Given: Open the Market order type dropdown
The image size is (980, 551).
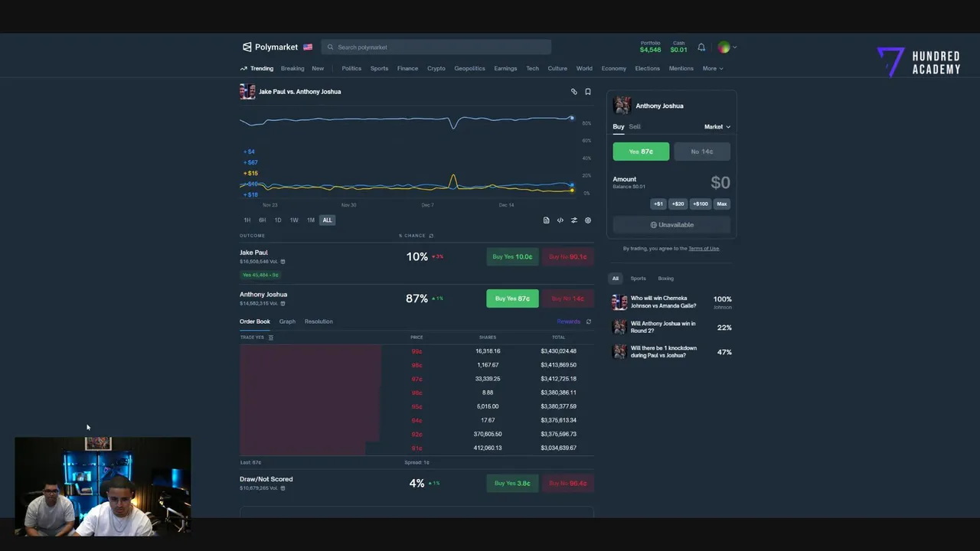Looking at the screenshot, I should pyautogui.click(x=717, y=127).
